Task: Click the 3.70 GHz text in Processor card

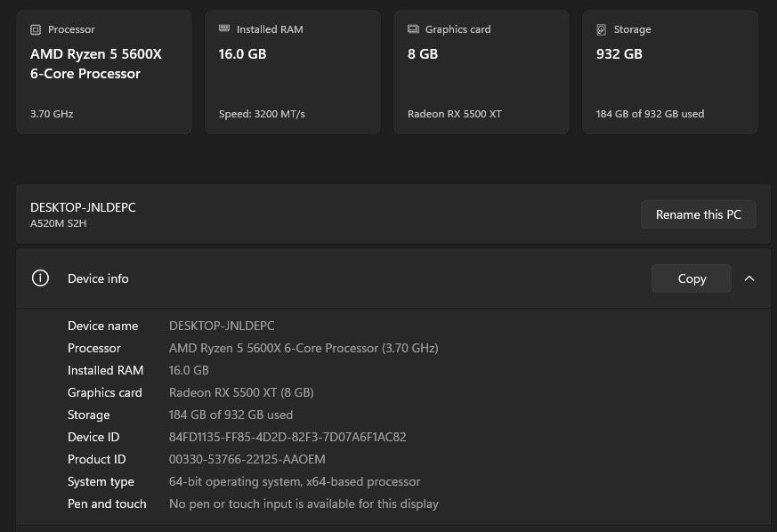Action: coord(52,114)
